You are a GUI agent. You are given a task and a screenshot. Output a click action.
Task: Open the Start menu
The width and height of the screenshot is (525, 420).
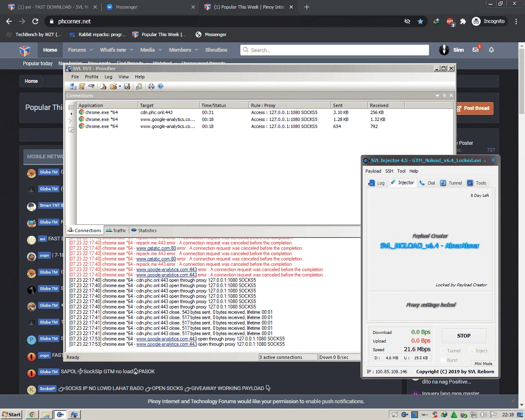pyautogui.click(x=11, y=415)
